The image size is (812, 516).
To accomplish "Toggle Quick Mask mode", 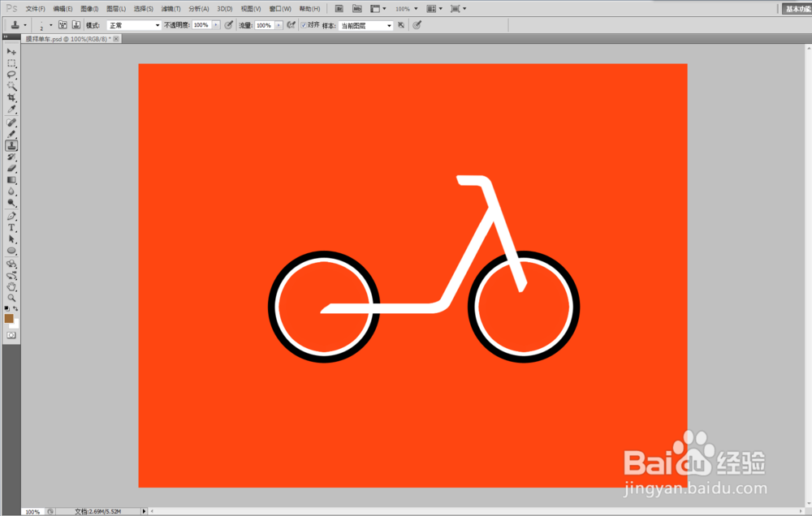I will pos(11,335).
